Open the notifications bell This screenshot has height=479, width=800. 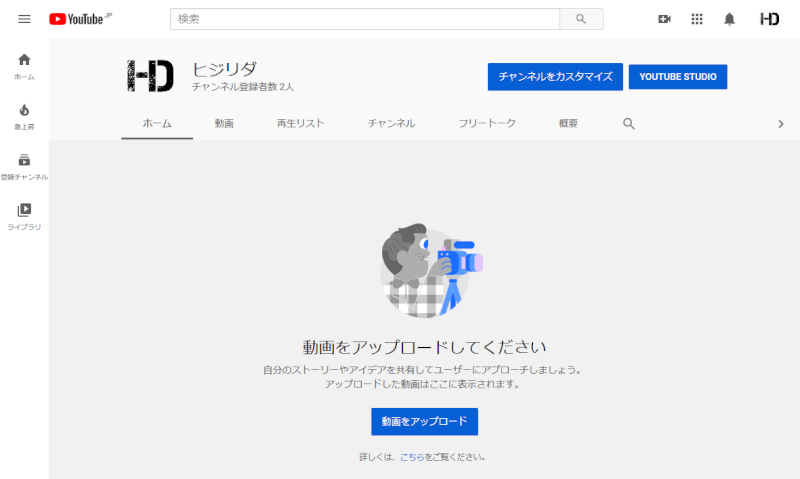(730, 19)
